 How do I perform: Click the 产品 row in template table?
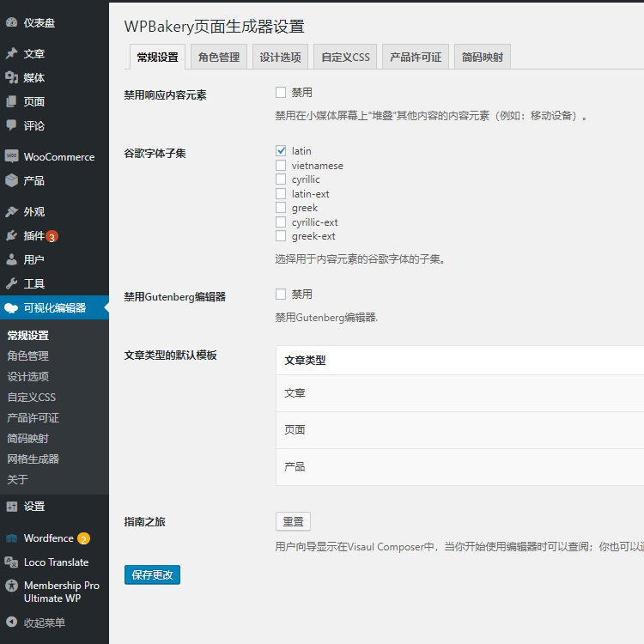(x=460, y=467)
